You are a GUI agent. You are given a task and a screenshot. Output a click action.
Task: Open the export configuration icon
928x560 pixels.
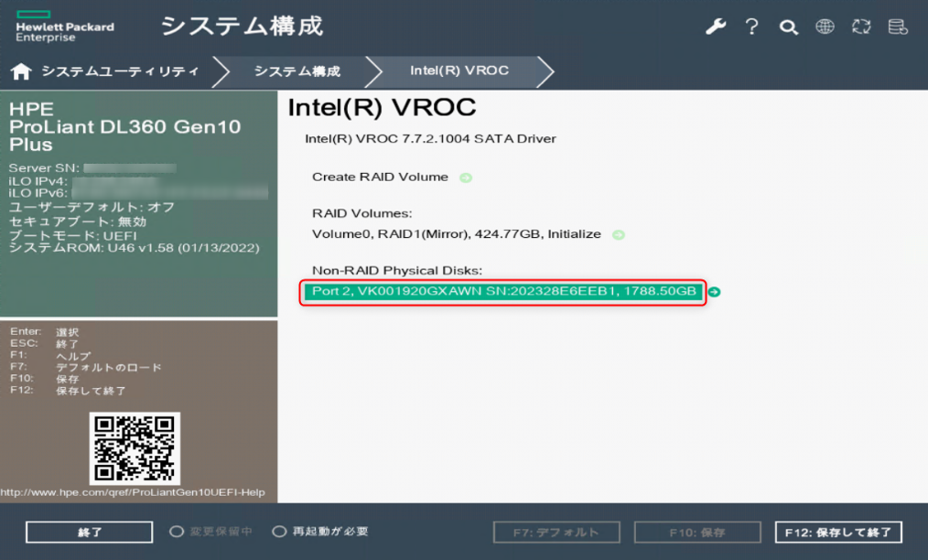coord(897,27)
